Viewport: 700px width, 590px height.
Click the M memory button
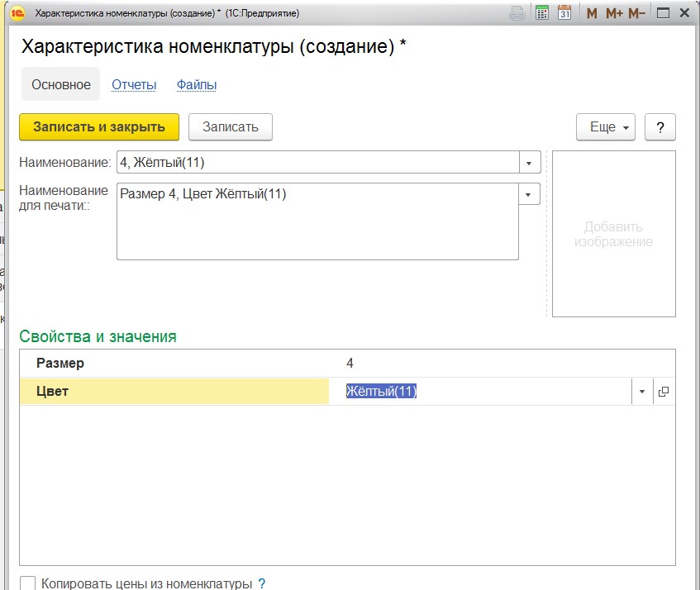tap(592, 13)
